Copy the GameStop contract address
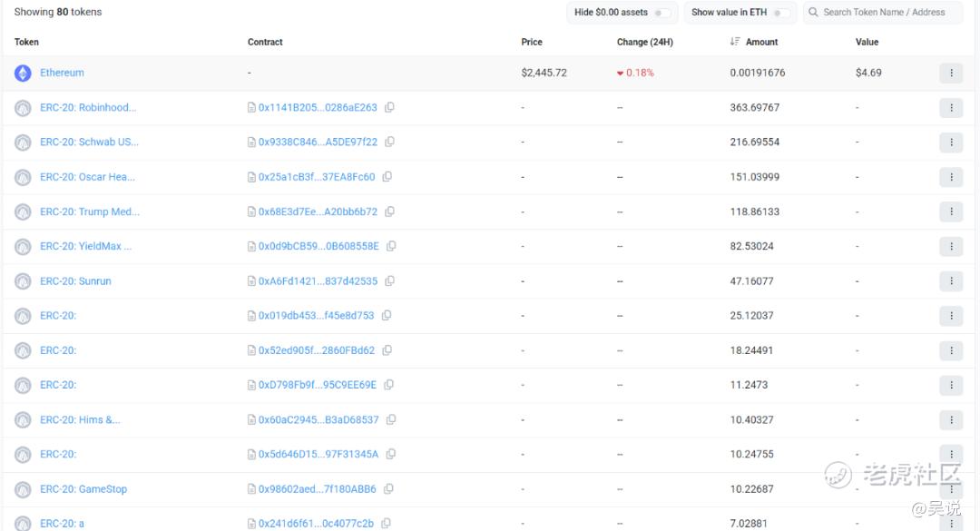Screen dimensions: 980x531 coord(388,489)
